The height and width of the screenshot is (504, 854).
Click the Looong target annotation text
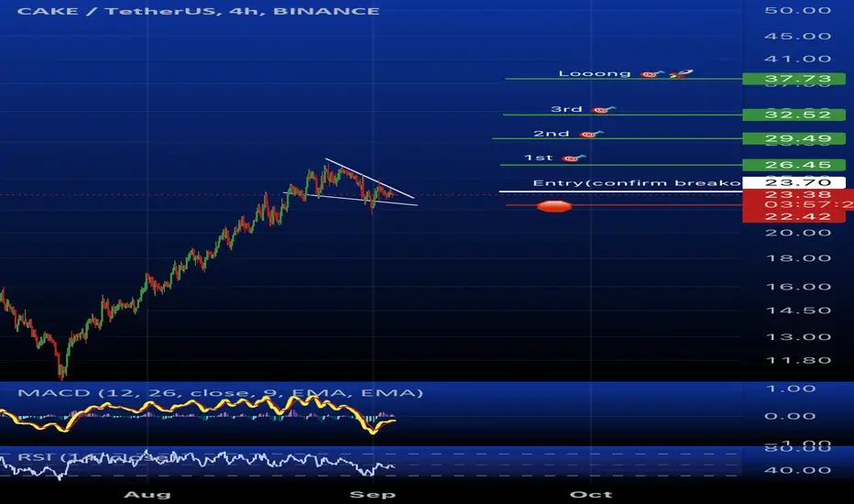[x=595, y=73]
